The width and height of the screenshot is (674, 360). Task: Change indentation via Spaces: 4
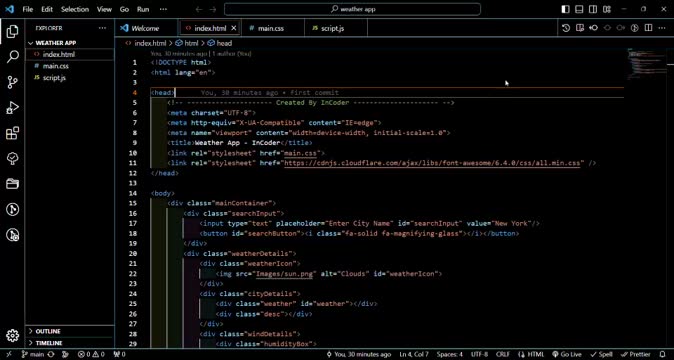(x=450, y=354)
